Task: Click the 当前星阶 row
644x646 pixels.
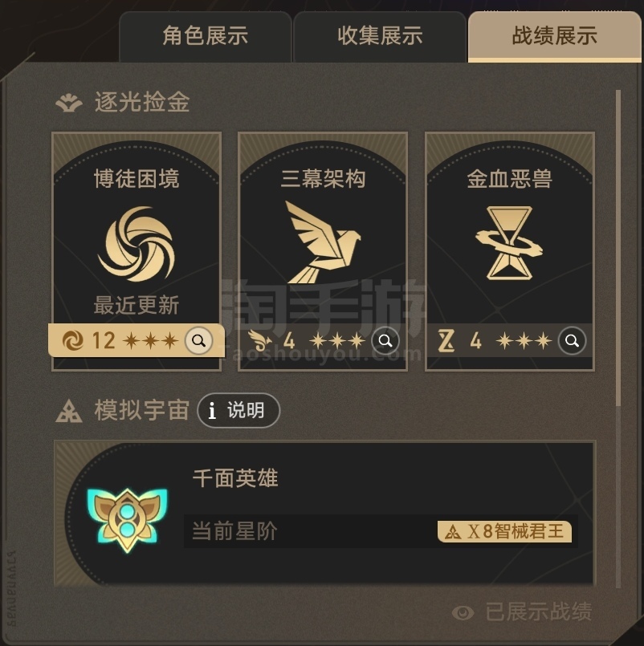Action: (381, 531)
